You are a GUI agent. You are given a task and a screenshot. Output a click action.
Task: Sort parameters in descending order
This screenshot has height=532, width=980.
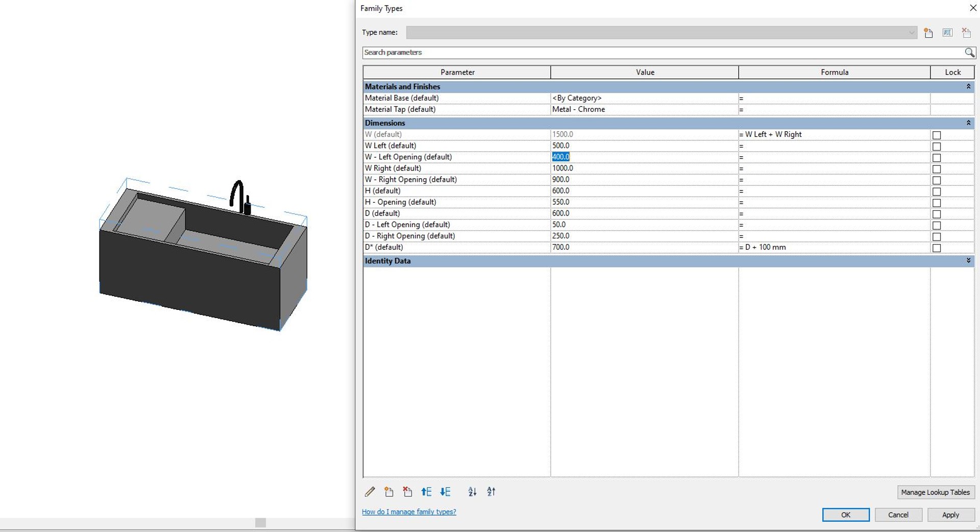pyautogui.click(x=491, y=492)
